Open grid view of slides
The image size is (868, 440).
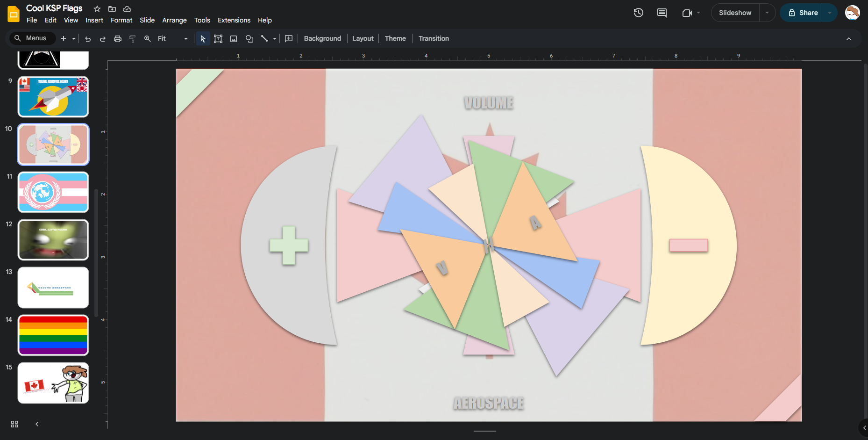coord(14,424)
